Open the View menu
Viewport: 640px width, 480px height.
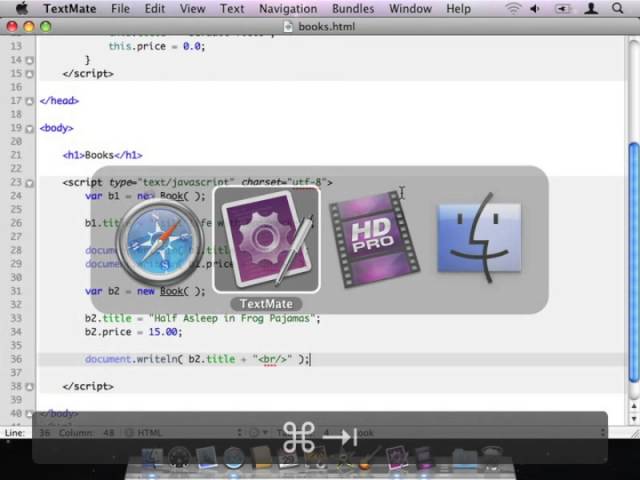pyautogui.click(x=193, y=9)
